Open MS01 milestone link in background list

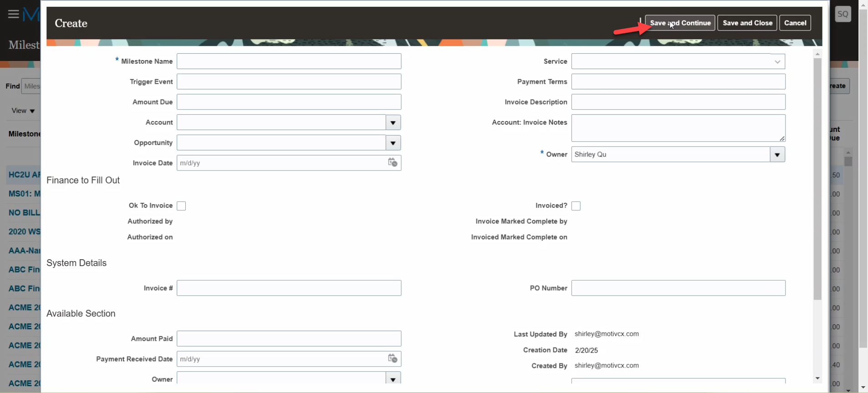[x=24, y=194]
